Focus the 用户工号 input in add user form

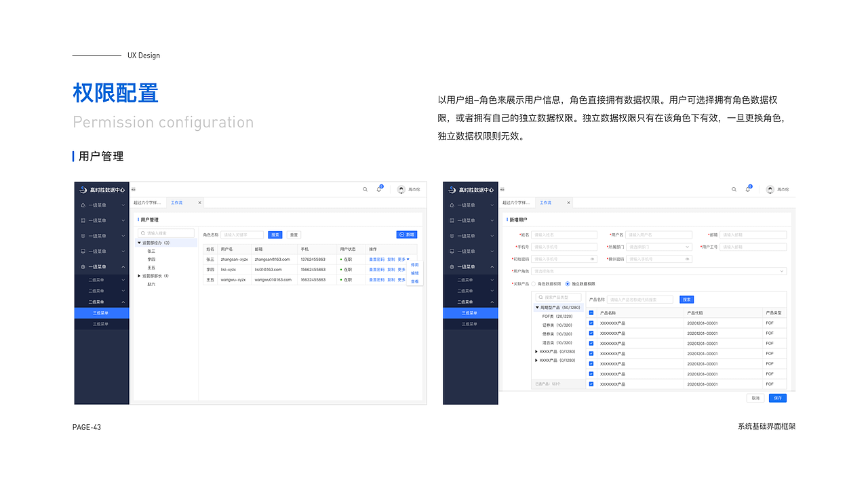tap(753, 247)
